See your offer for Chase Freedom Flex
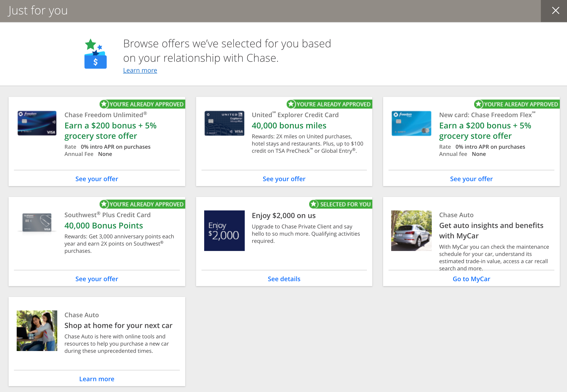 click(x=471, y=179)
